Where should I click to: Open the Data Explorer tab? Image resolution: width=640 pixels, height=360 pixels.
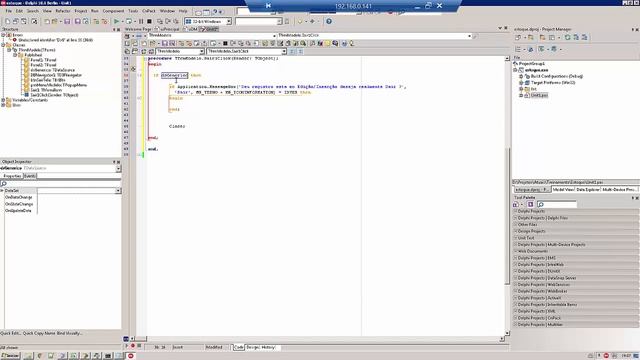[587, 190]
